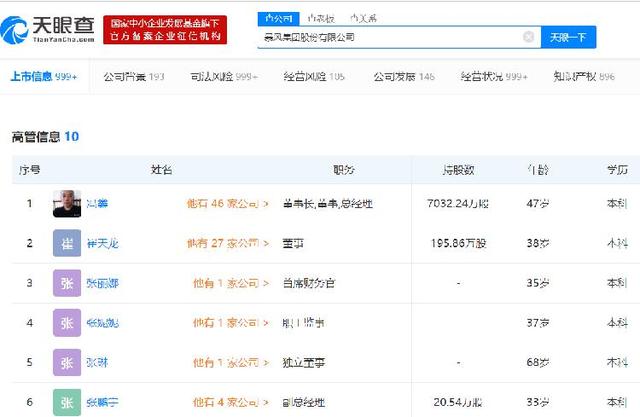Select the 查老板 search tab
640x417 pixels.
321,18
